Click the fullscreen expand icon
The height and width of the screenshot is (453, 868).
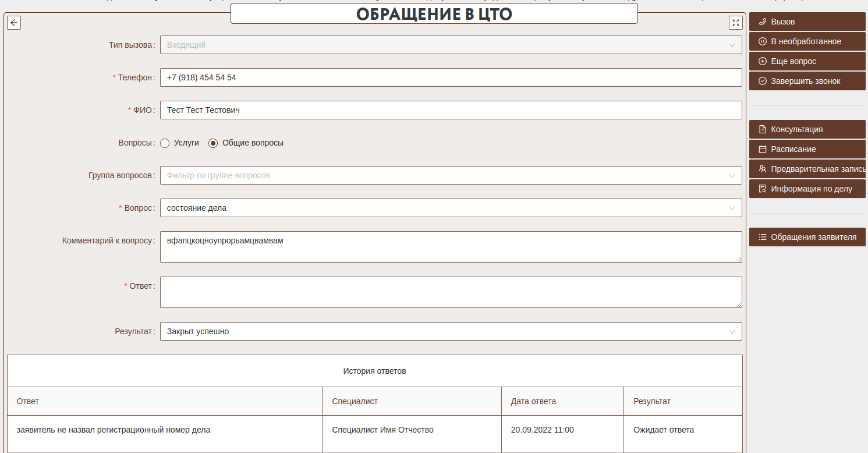(x=736, y=23)
